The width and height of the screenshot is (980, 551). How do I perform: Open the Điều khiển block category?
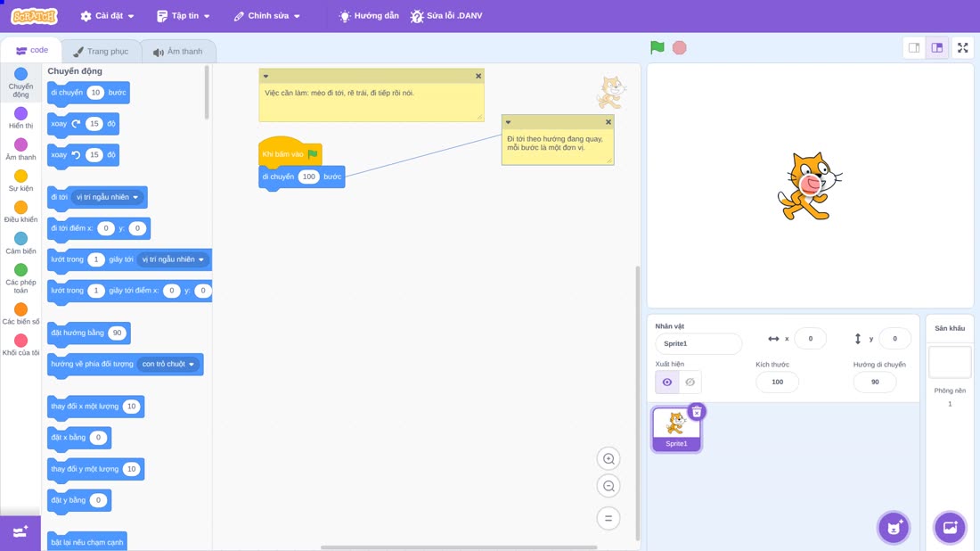(x=20, y=211)
